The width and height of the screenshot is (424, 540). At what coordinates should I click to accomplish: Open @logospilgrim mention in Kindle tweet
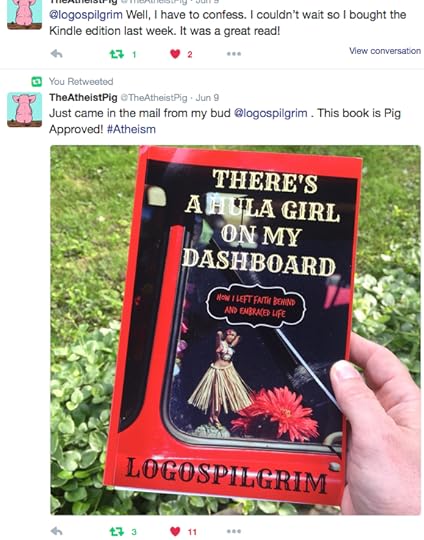[x=86, y=15]
